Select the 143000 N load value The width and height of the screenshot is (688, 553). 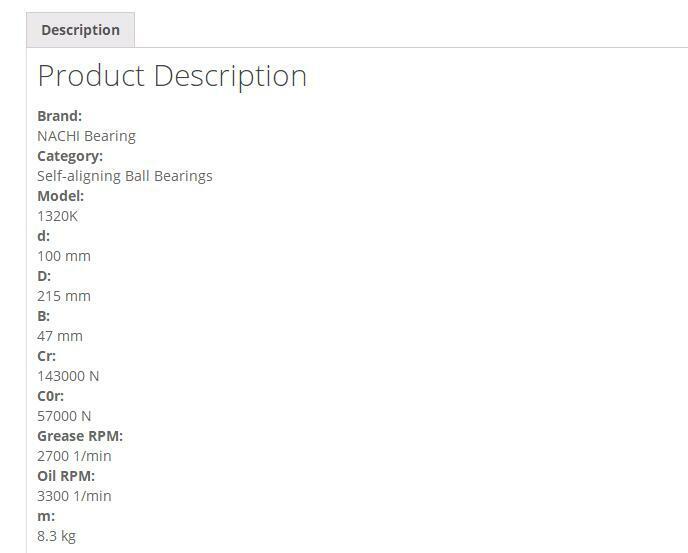[68, 376]
